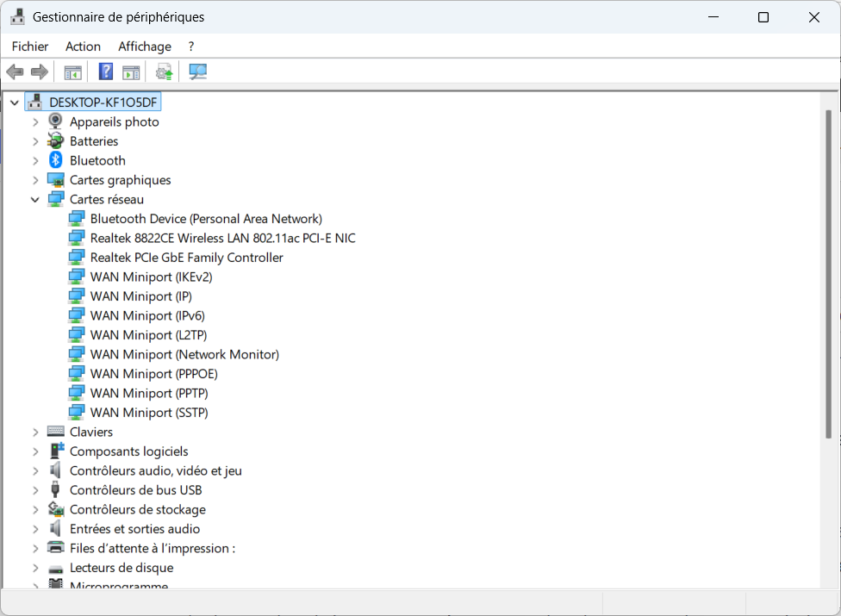Select WAN Miniport (Network Monitor)
Viewport: 841px width, 616px height.
point(184,354)
